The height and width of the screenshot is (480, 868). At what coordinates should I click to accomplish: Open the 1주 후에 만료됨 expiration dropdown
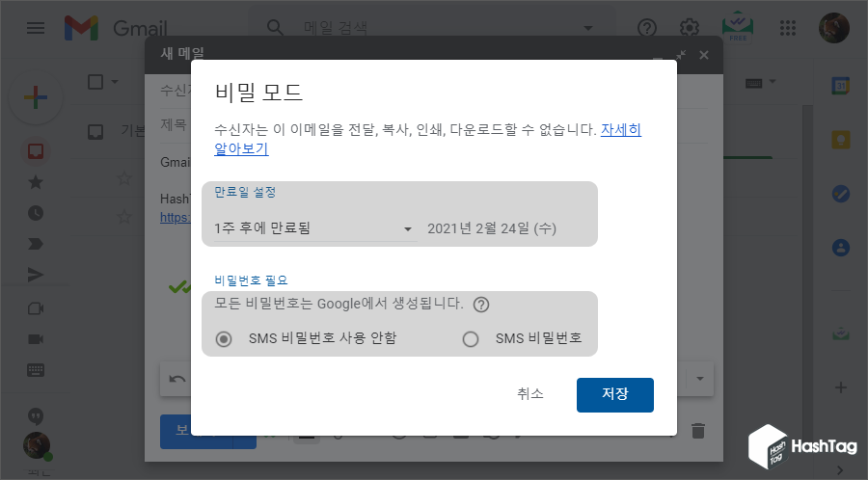click(313, 228)
